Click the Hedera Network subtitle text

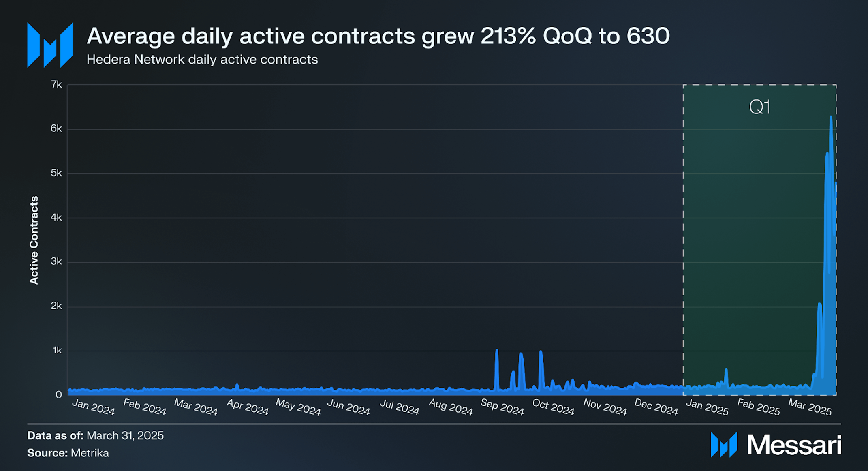point(202,60)
